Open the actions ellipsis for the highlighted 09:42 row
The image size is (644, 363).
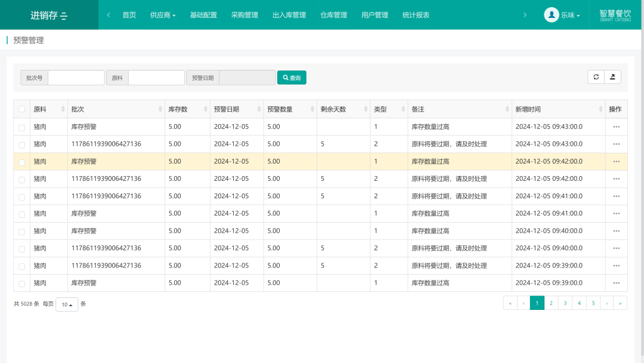pyautogui.click(x=616, y=162)
